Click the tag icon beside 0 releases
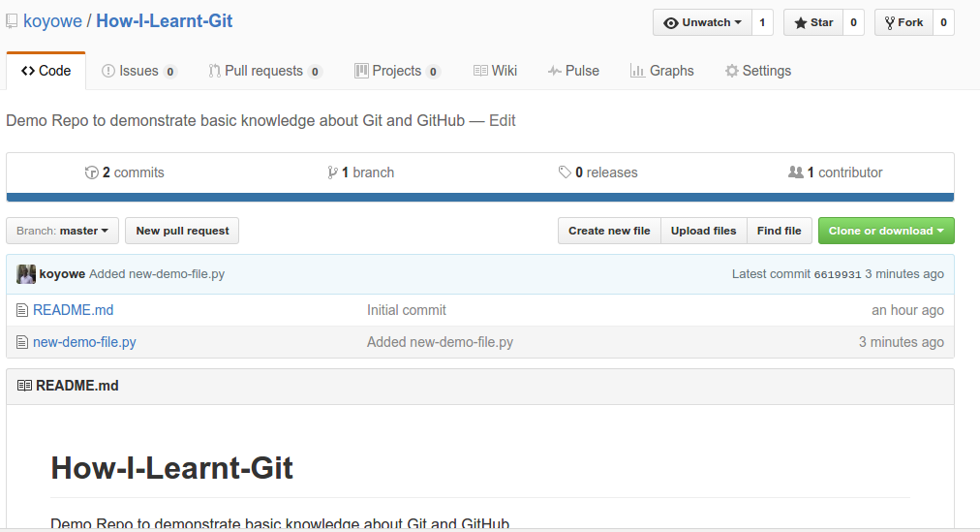The width and height of the screenshot is (980, 532). click(565, 172)
